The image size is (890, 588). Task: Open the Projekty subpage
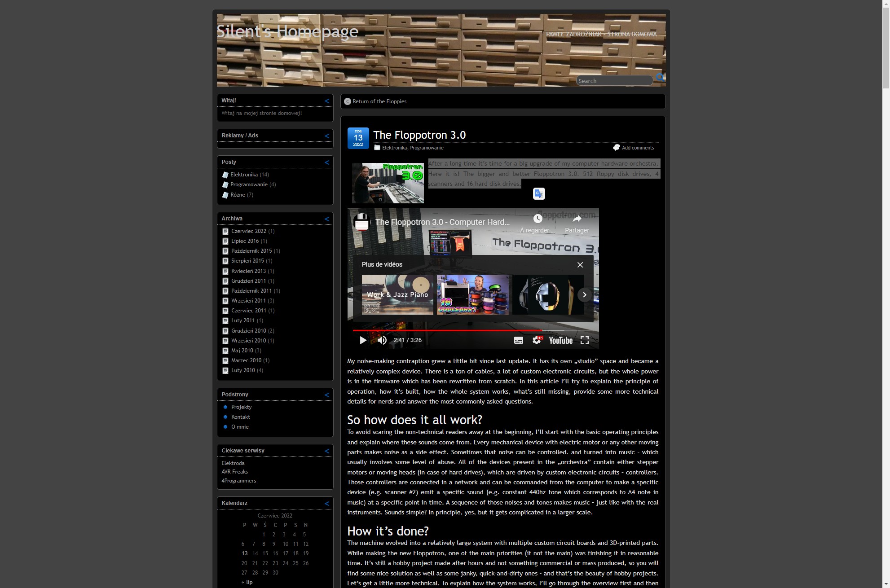(241, 407)
